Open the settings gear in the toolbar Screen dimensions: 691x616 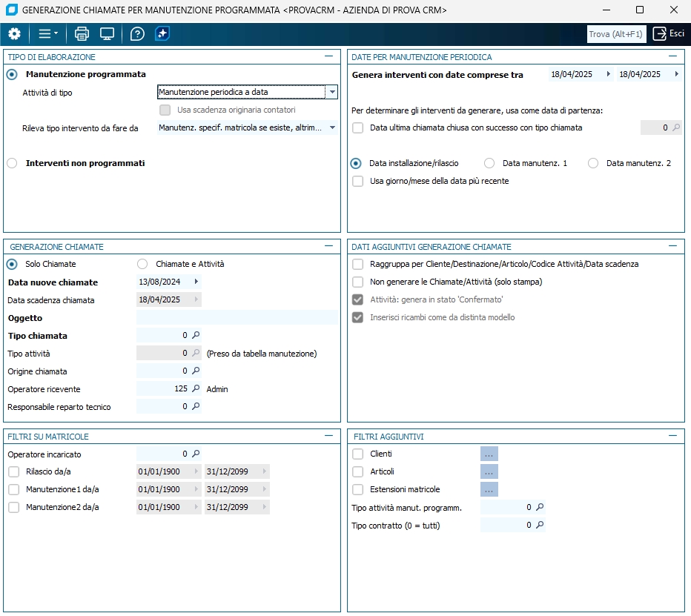click(x=15, y=34)
